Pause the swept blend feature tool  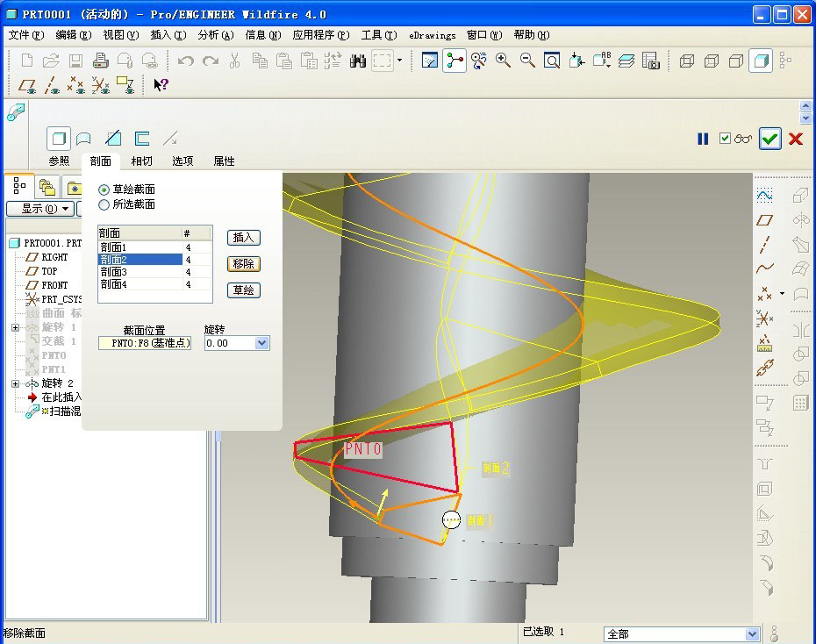click(x=703, y=139)
